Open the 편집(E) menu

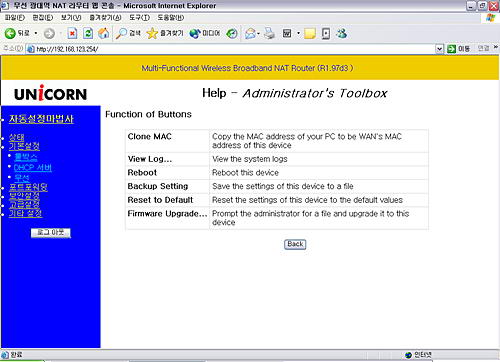[x=43, y=18]
